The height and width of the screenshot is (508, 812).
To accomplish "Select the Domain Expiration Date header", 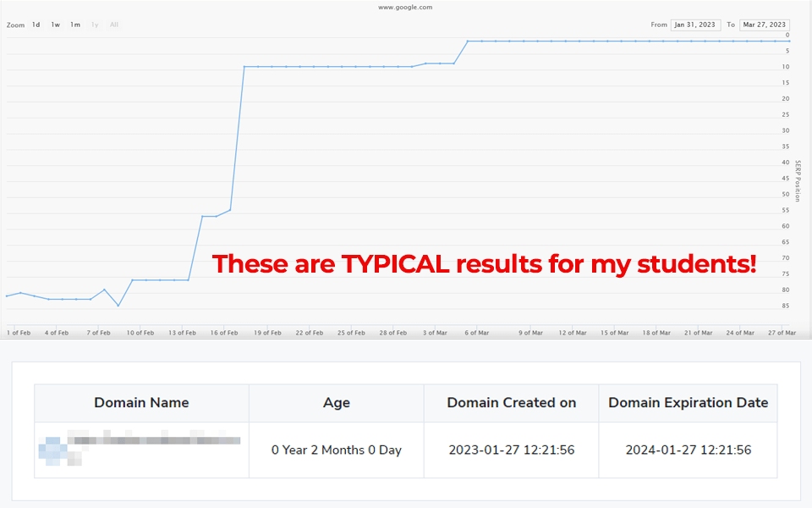I will [688, 403].
